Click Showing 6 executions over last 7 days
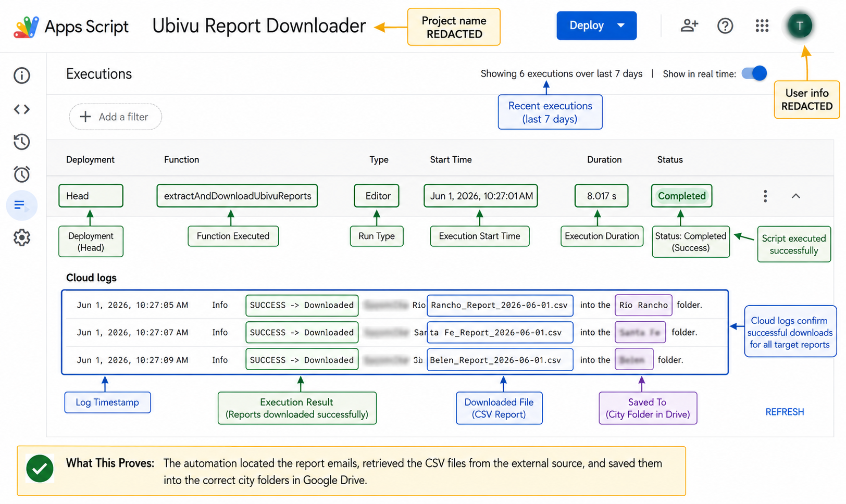Image resolution: width=846 pixels, height=504 pixels. [562, 74]
